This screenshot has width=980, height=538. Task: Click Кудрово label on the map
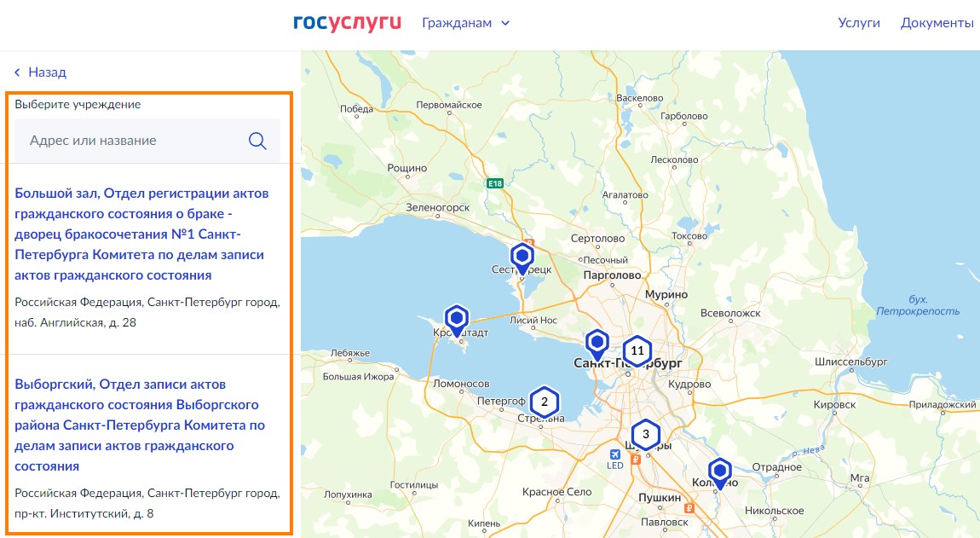(689, 385)
